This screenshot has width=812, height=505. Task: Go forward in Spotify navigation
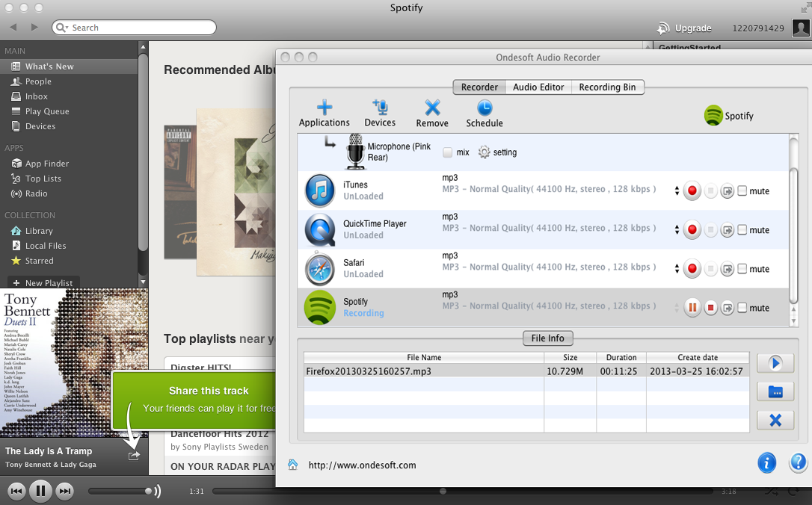pos(34,27)
